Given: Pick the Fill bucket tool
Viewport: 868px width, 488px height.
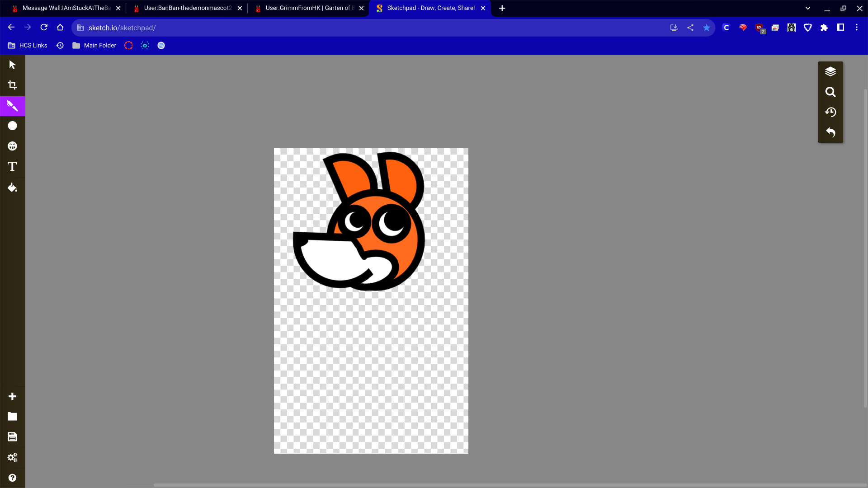Looking at the screenshot, I should (12, 188).
